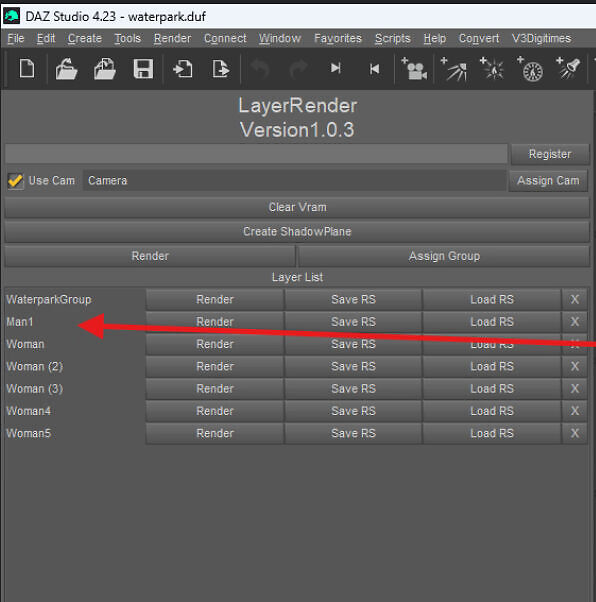
Task: Open the Tools menu
Action: (127, 38)
